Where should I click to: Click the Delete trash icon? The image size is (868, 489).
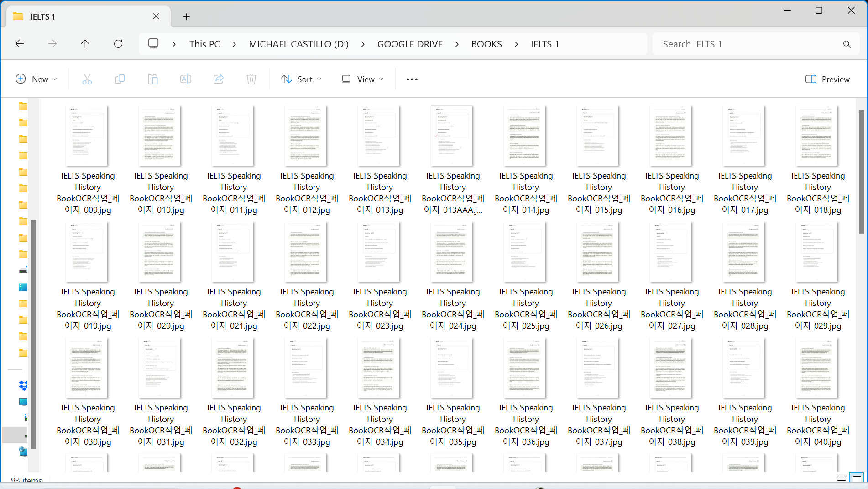coord(251,79)
